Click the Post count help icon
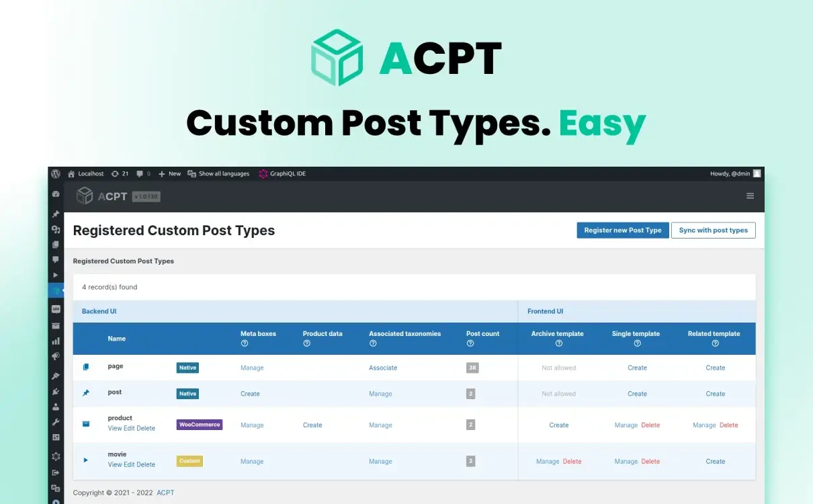The height and width of the screenshot is (504, 813). click(470, 343)
